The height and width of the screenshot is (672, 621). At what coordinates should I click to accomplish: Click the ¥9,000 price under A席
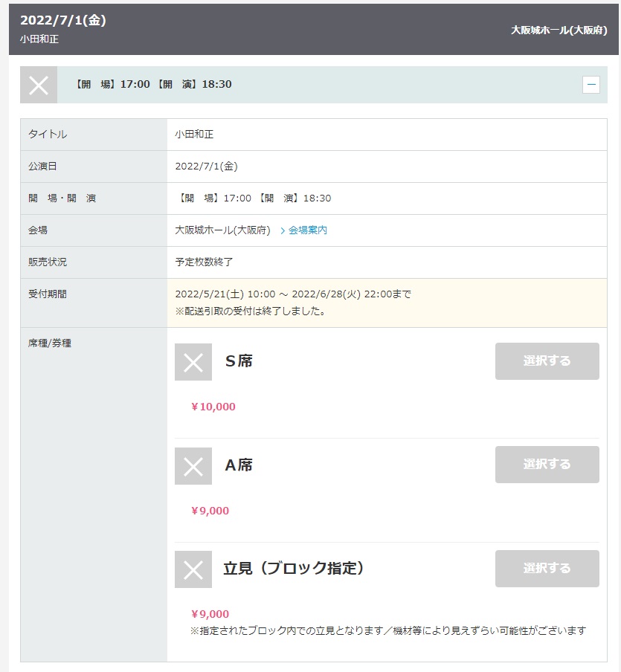210,511
